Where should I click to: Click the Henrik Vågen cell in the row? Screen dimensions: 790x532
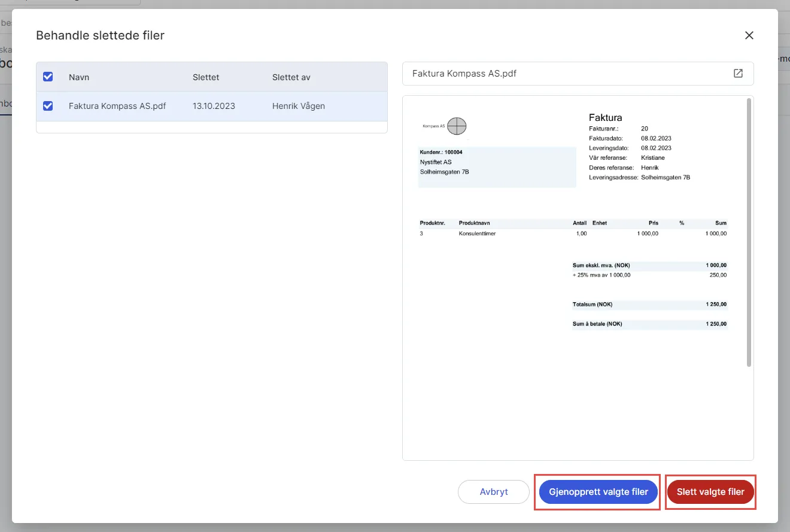tap(298, 106)
